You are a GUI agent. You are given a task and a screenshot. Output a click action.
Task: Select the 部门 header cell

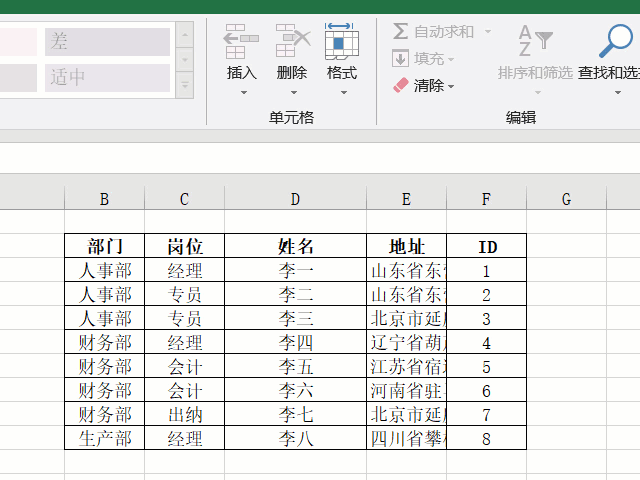[x=104, y=246]
